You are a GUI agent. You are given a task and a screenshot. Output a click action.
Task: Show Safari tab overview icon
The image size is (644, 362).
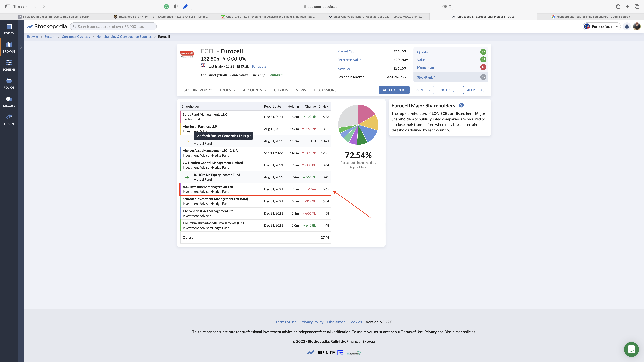pyautogui.click(x=637, y=7)
